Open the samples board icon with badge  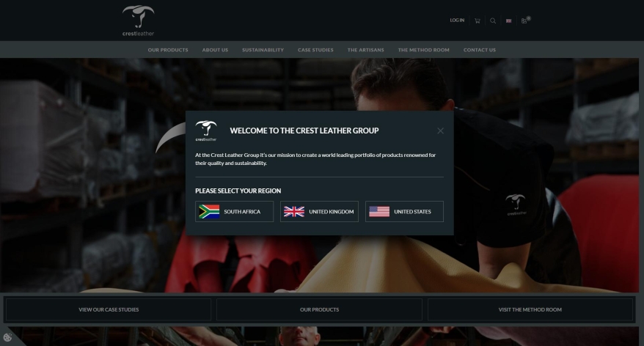525,20
